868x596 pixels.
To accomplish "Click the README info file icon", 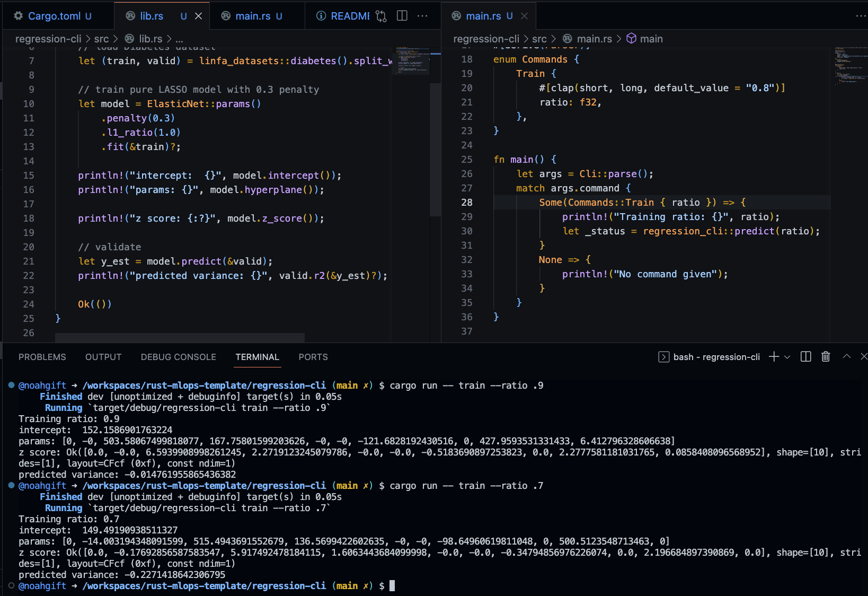I will [321, 16].
